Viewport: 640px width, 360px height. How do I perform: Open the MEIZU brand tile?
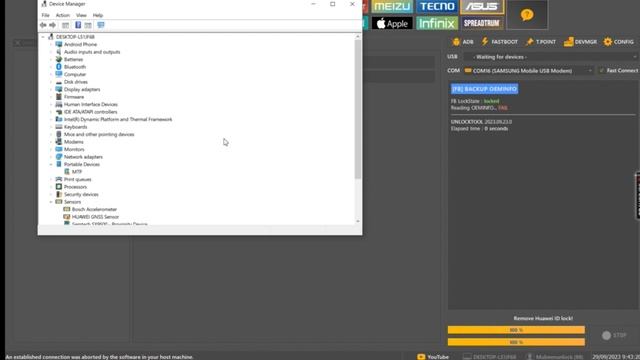[392, 7]
